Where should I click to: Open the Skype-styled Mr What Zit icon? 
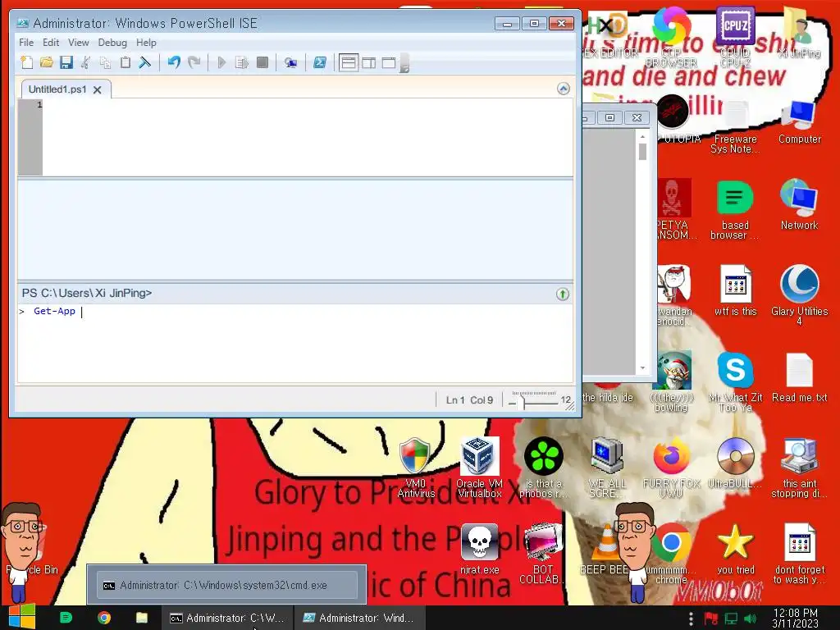click(x=735, y=382)
